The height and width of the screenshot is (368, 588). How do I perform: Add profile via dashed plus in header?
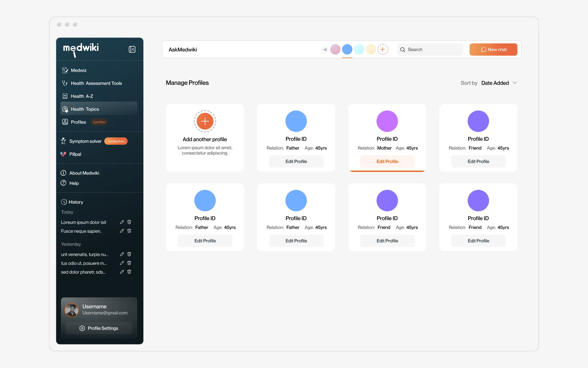383,49
